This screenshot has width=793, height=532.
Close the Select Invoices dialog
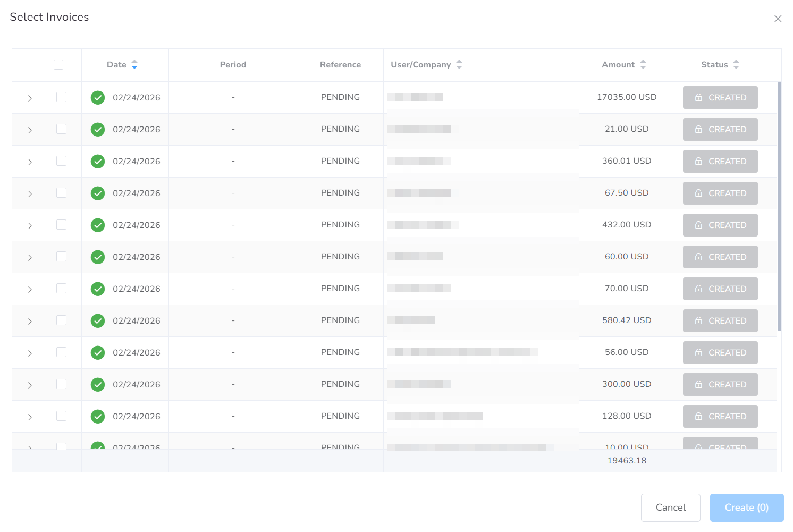pyautogui.click(x=778, y=19)
